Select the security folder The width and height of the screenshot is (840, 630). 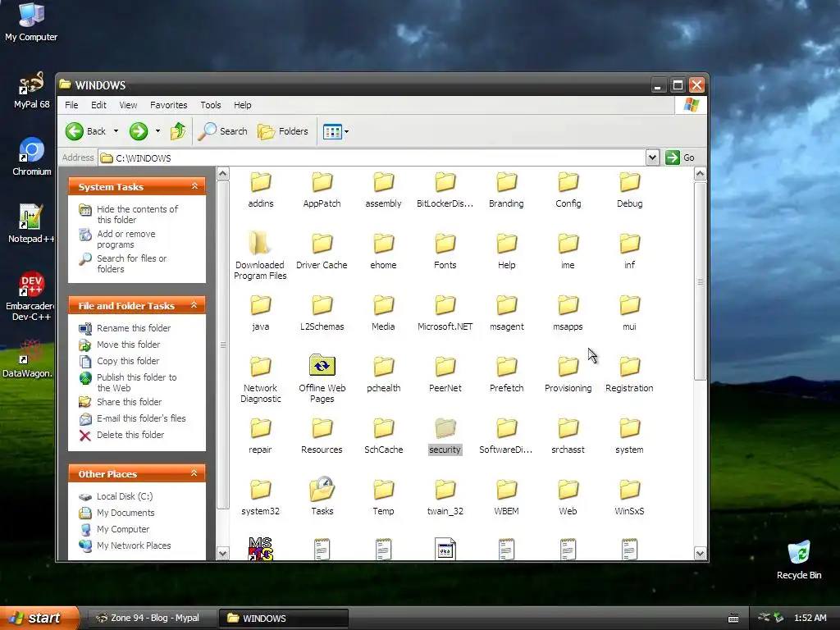click(x=445, y=436)
